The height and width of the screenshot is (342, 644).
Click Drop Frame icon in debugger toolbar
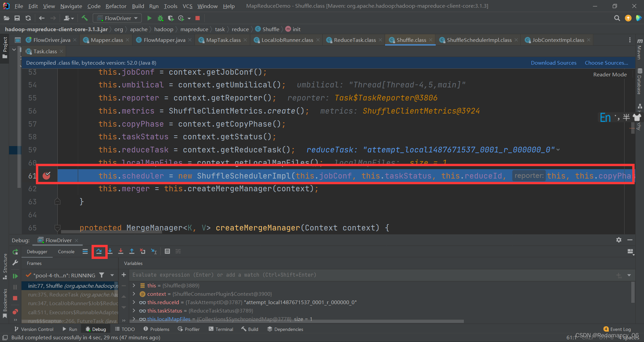(143, 251)
